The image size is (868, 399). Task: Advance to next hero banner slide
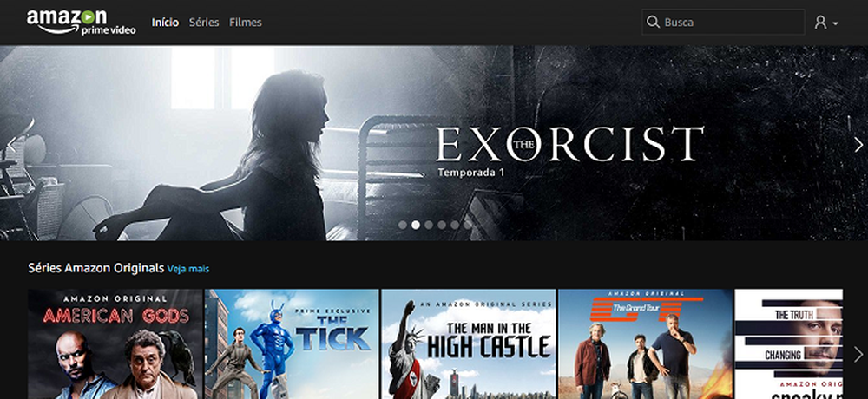858,145
